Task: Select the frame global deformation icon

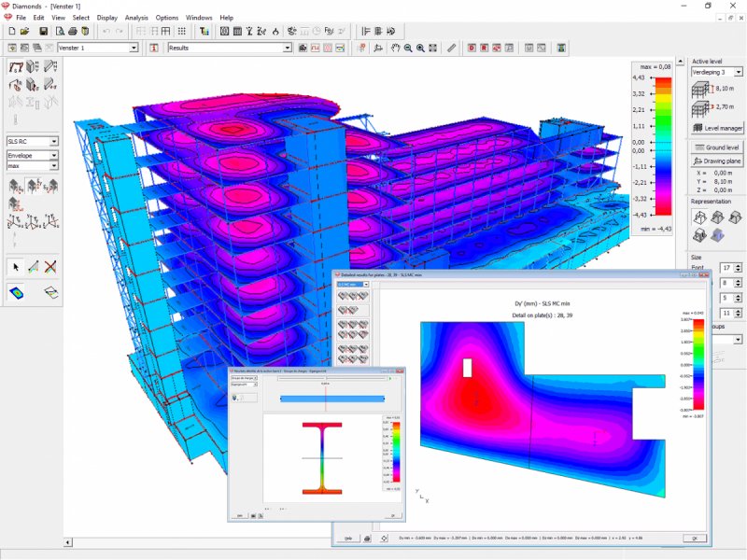Action: coord(16,66)
